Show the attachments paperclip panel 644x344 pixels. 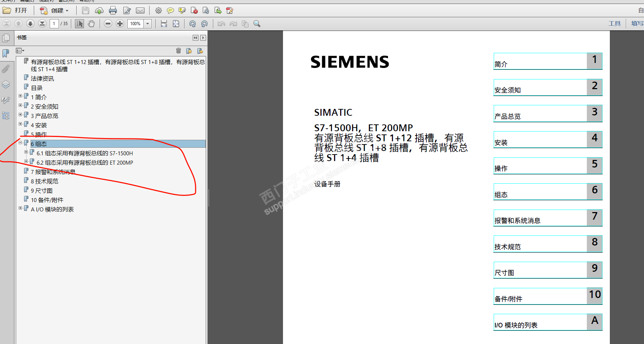[6, 69]
